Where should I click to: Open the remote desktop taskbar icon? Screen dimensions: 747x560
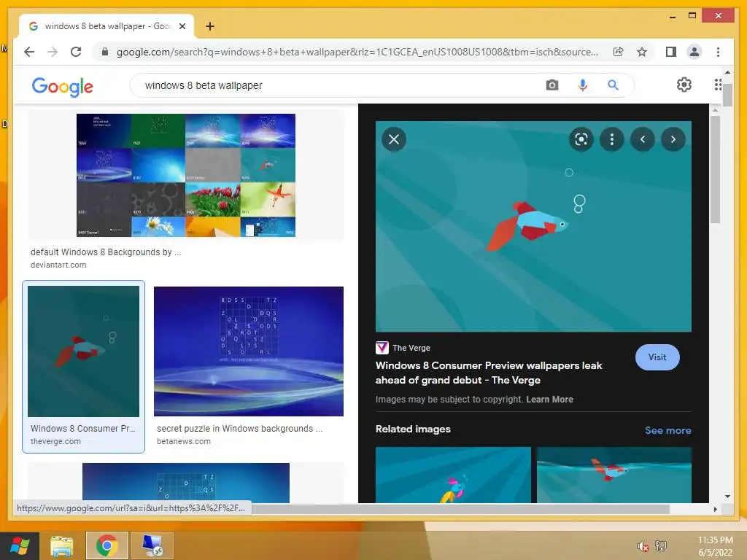[152, 545]
